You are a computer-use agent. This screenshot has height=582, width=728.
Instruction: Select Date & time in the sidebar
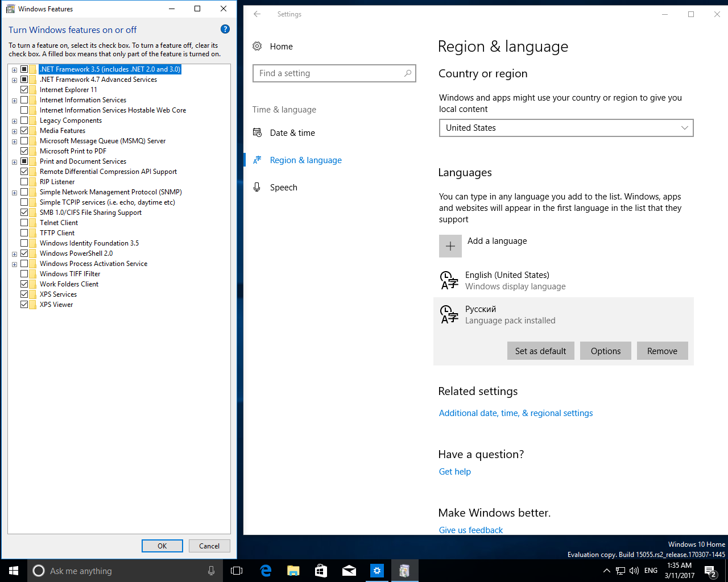tap(292, 133)
